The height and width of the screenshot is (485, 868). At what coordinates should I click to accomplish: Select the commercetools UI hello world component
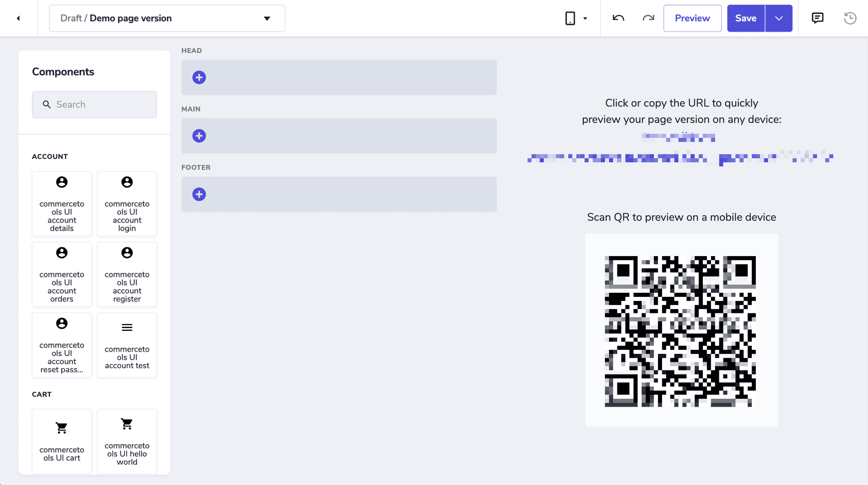pyautogui.click(x=127, y=441)
